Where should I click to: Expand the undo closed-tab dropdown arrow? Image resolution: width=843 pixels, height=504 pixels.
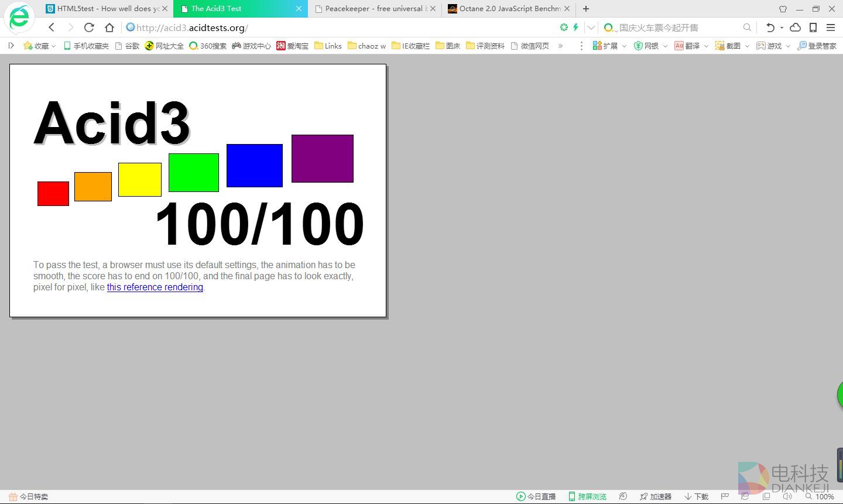782,28
